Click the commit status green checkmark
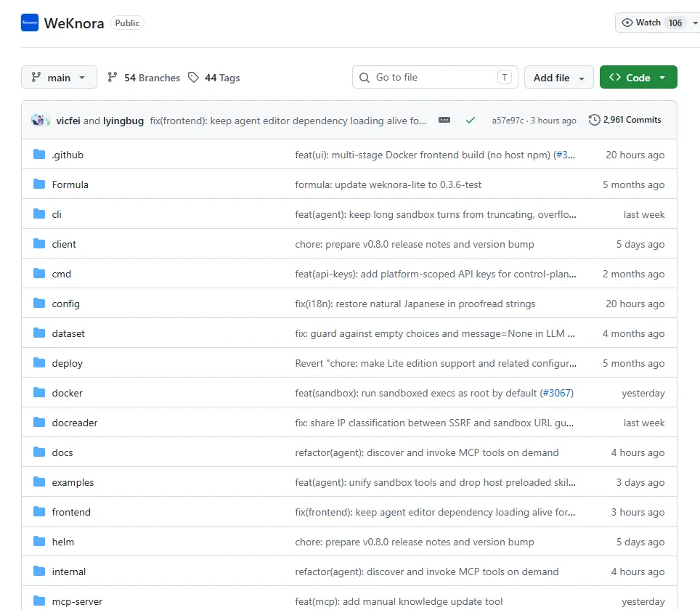The height and width of the screenshot is (610, 700). 470,120
